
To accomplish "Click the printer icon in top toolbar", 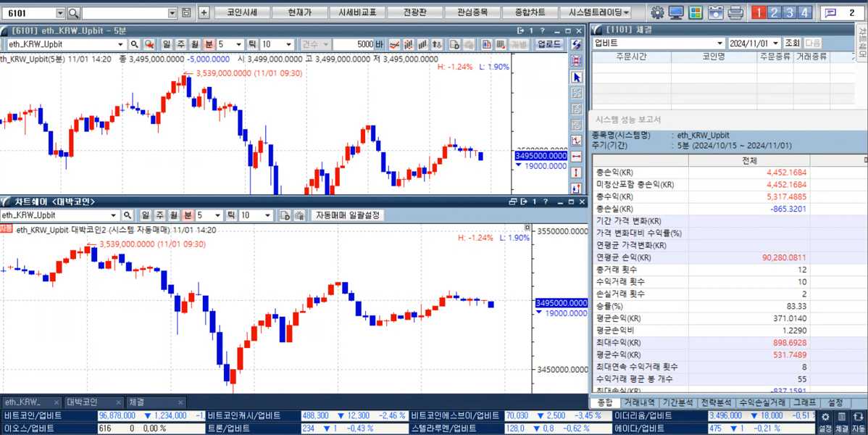I will pos(735,13).
